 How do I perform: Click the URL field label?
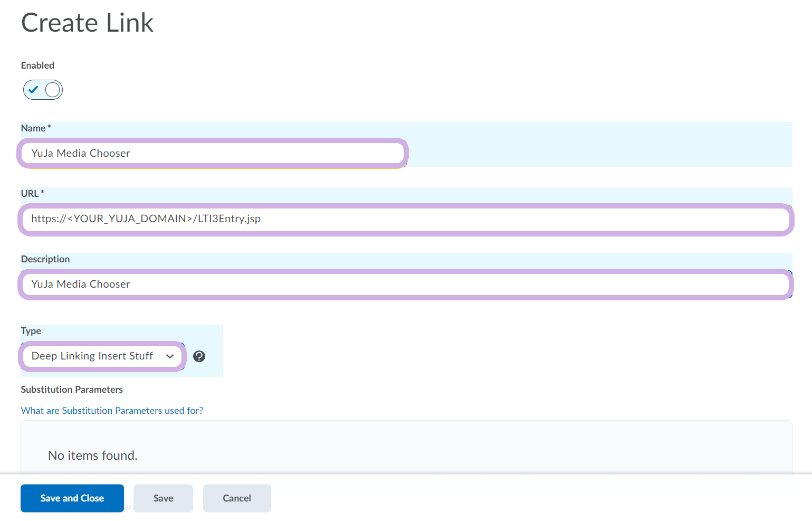pyautogui.click(x=30, y=194)
